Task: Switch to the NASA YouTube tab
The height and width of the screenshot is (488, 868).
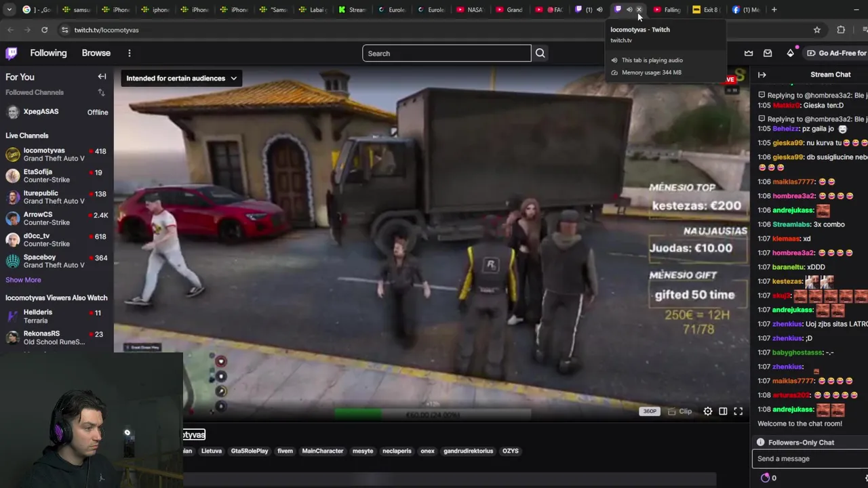Action: tap(470, 9)
